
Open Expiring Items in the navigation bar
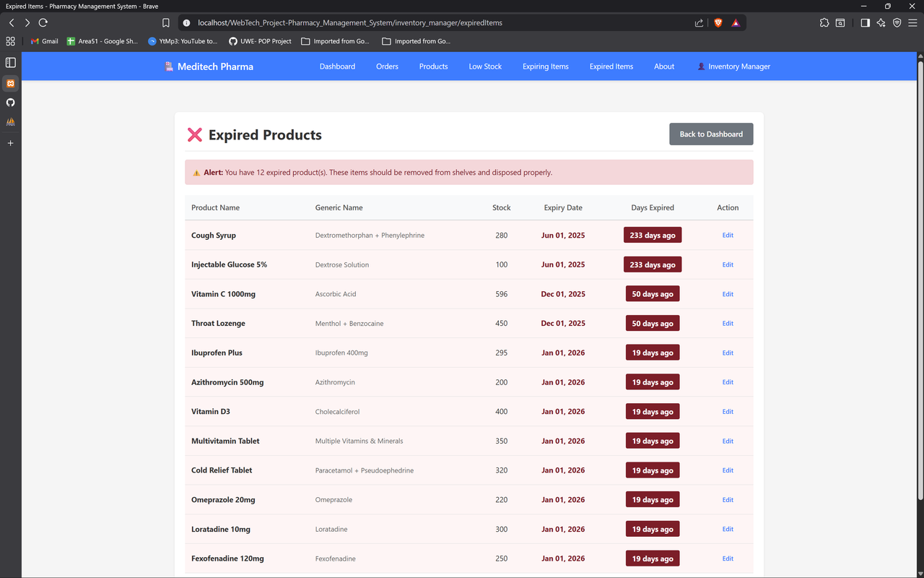pos(546,66)
